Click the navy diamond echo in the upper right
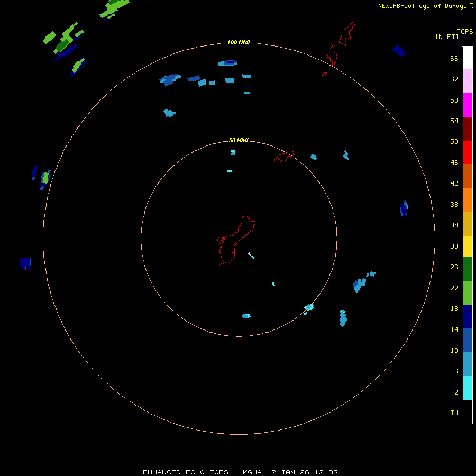476x476 pixels. click(x=399, y=51)
